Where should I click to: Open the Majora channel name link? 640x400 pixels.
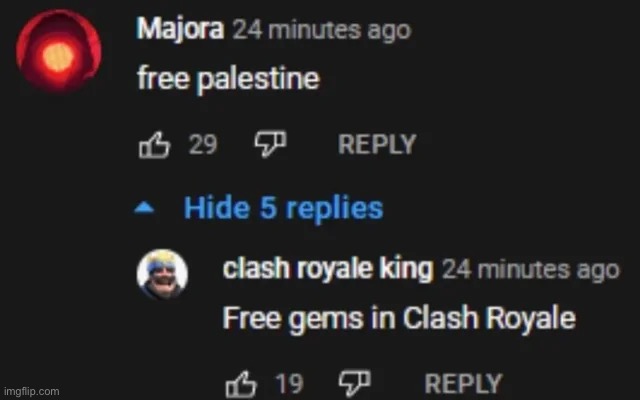[x=180, y=29]
